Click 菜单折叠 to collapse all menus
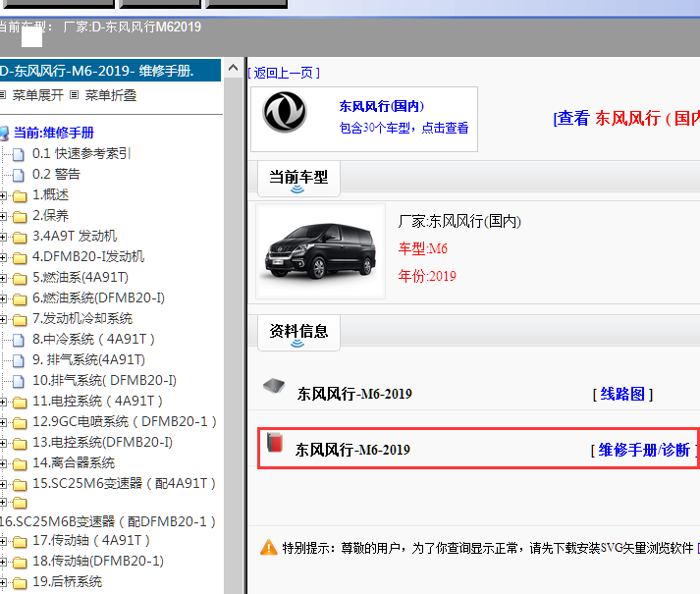Screen dimensions: 700x594 tap(111, 95)
